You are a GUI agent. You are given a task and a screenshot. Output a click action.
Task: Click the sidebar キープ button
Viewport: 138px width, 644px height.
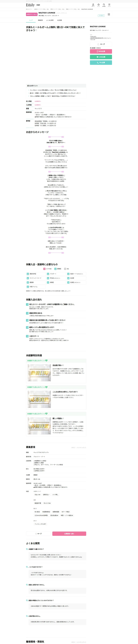pyautogui.click(x=101, y=44)
